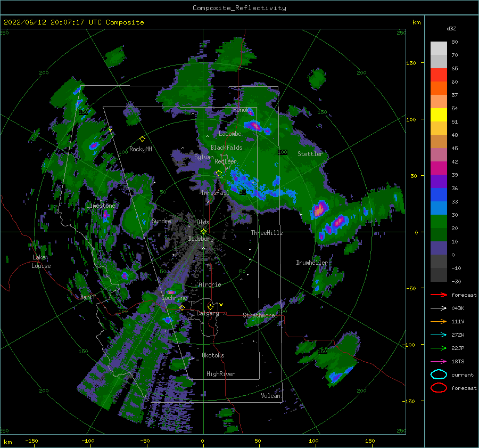
Task: Click the yellow diamond marker near RedDeer
Action: [x=219, y=173]
